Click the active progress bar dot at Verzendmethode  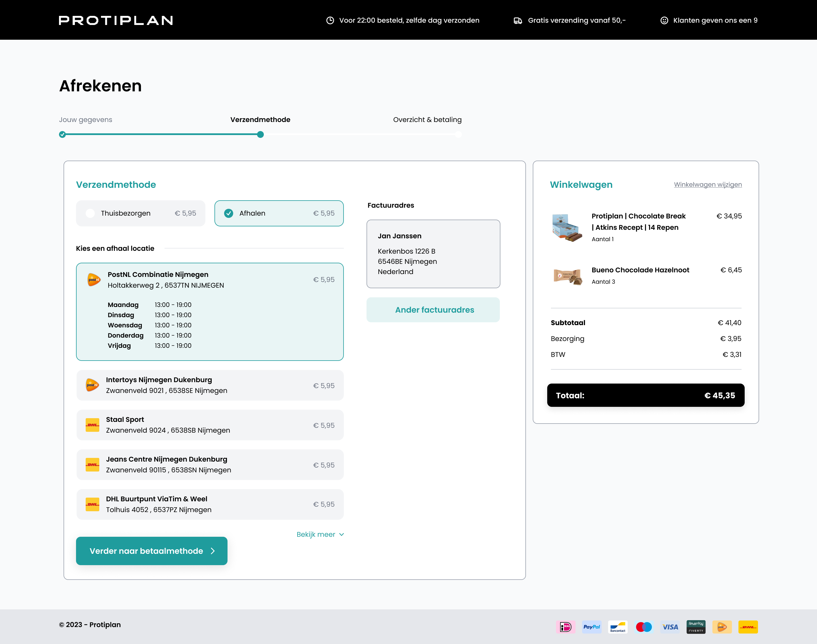pyautogui.click(x=260, y=134)
